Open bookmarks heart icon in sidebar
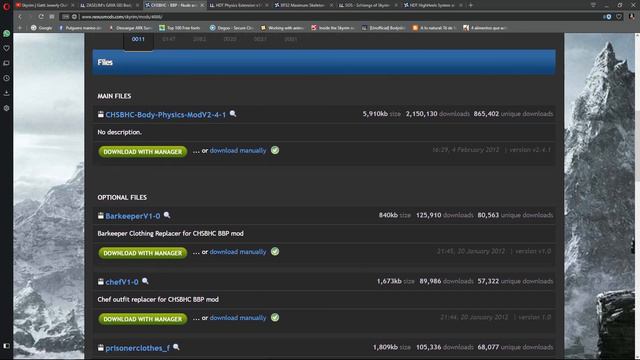Viewport: 640px width, 360px height. (x=6, y=48)
